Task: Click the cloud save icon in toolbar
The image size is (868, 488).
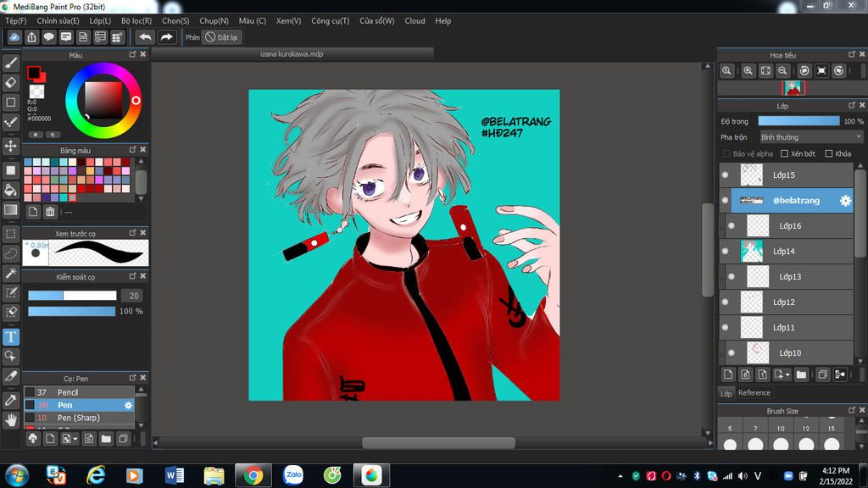Action: point(14,37)
